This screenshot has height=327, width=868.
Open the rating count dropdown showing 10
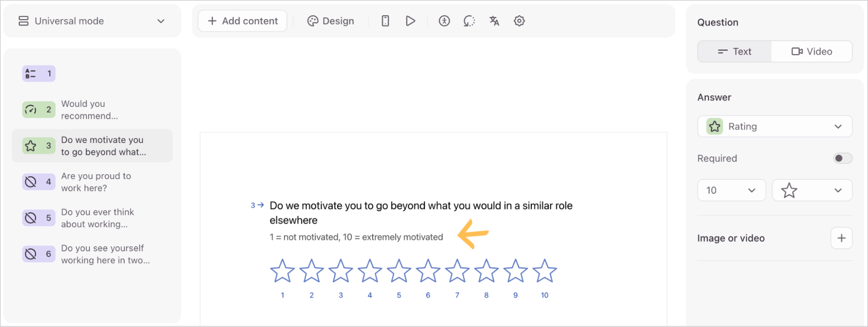pyautogui.click(x=731, y=190)
